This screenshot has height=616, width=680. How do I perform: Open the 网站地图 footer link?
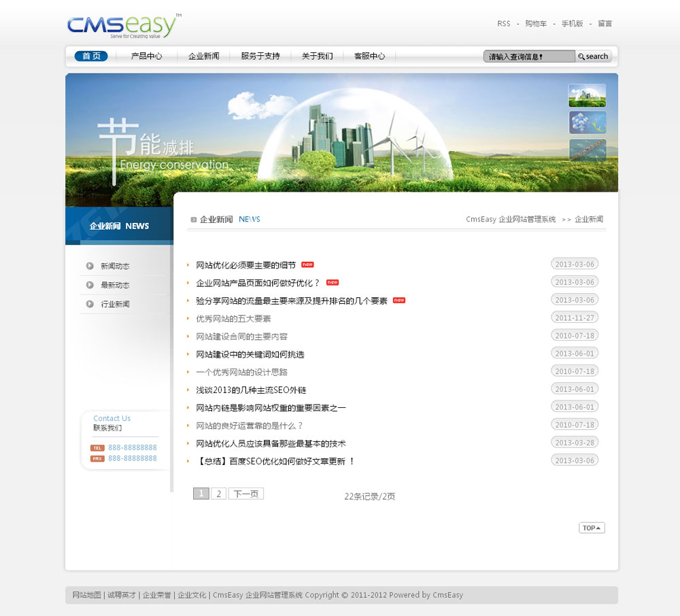87,595
